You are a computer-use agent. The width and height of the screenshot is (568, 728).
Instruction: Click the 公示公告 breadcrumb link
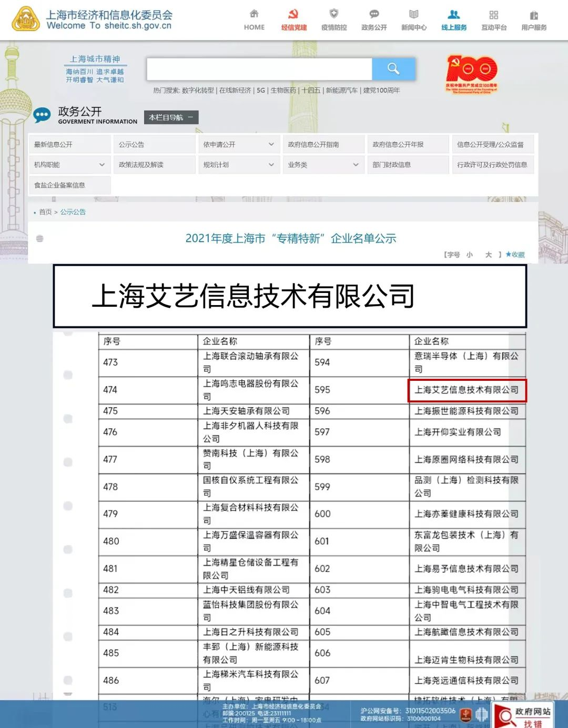[73, 212]
